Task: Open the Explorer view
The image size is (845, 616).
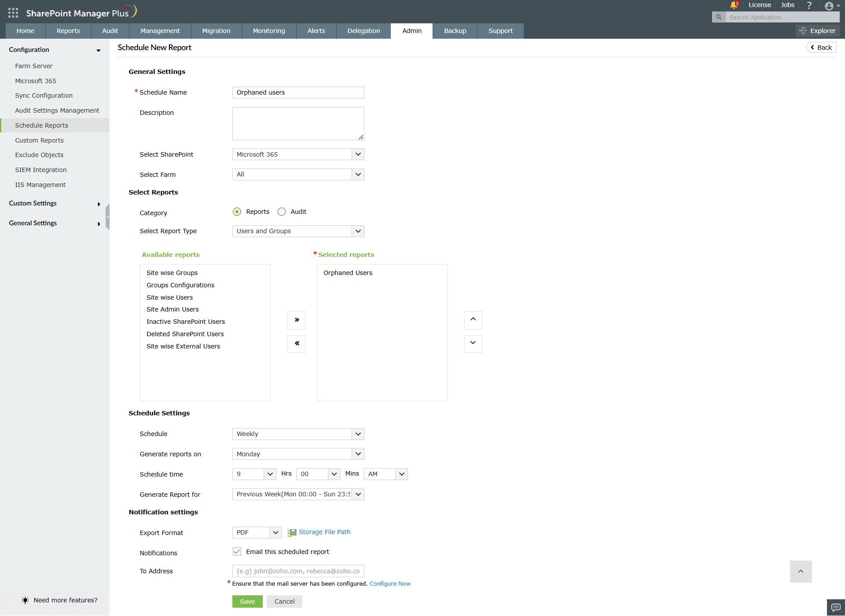Action: click(817, 30)
